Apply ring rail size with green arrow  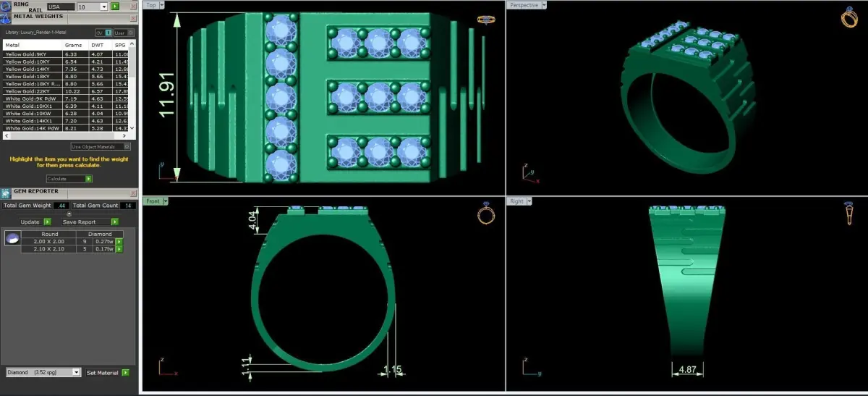point(115,6)
